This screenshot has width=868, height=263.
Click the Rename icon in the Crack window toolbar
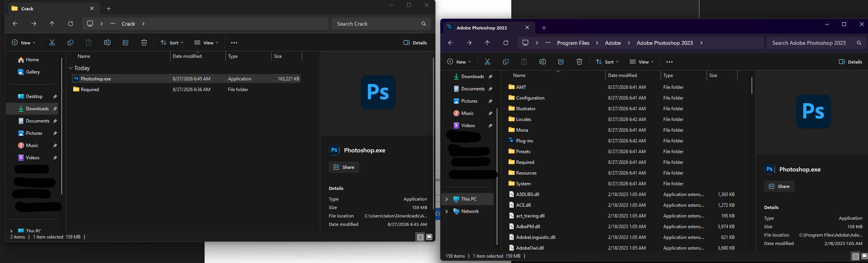[107, 42]
